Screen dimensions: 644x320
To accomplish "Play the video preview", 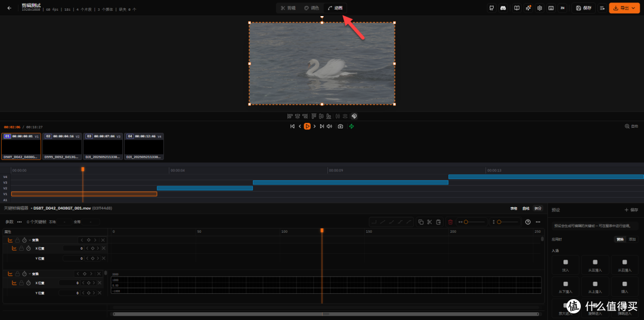I will [x=307, y=127].
